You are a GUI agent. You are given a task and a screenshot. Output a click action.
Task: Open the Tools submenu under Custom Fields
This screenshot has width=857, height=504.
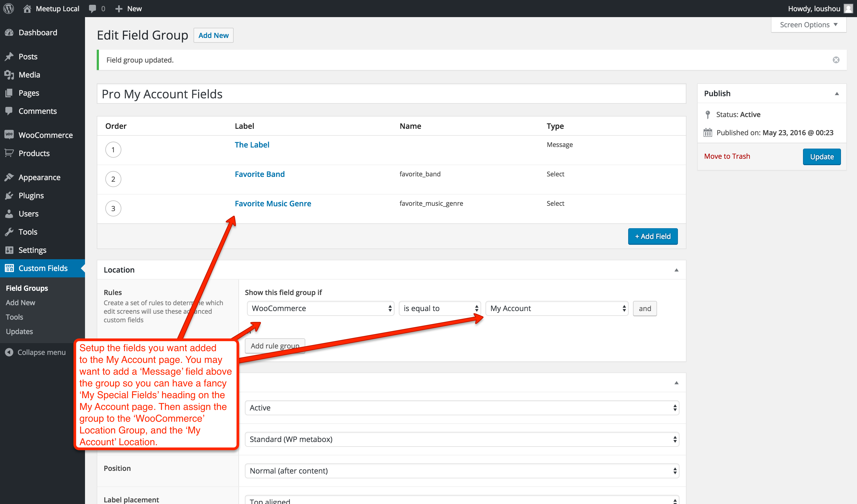(x=14, y=317)
